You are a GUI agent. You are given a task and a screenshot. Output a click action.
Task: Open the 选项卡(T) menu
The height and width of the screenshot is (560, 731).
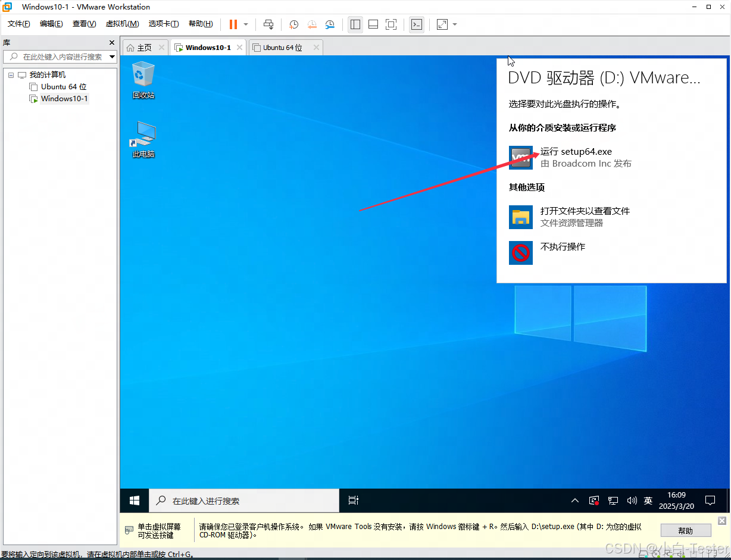[164, 24]
